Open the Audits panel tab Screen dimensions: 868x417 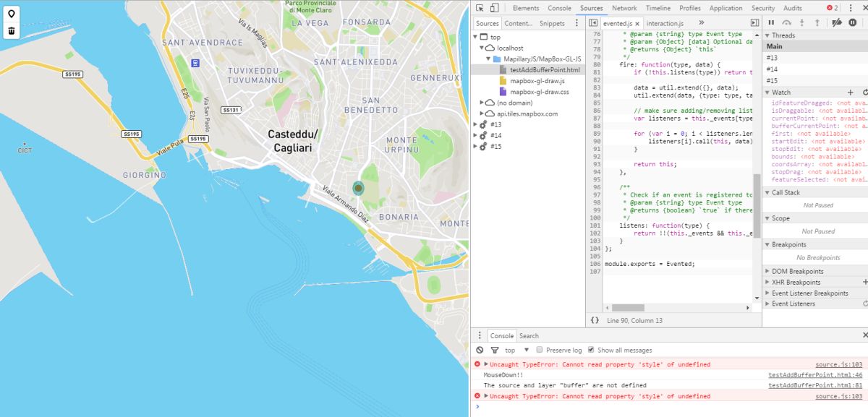pyautogui.click(x=793, y=8)
